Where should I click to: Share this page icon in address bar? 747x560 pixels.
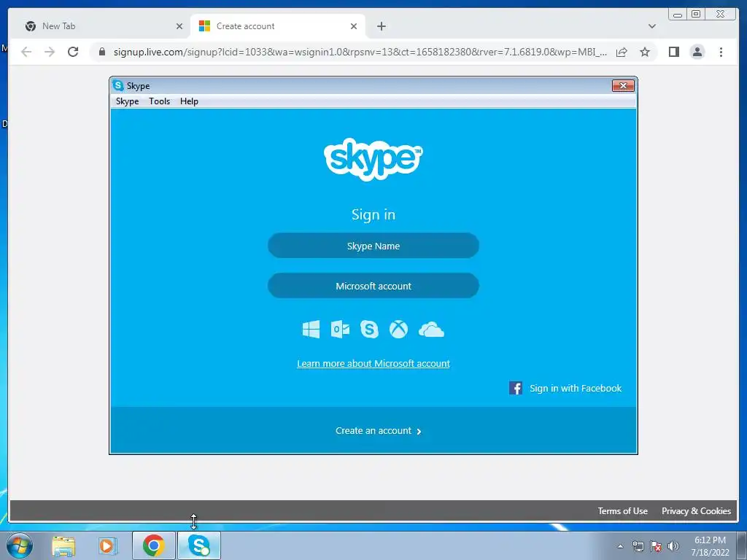[622, 52]
